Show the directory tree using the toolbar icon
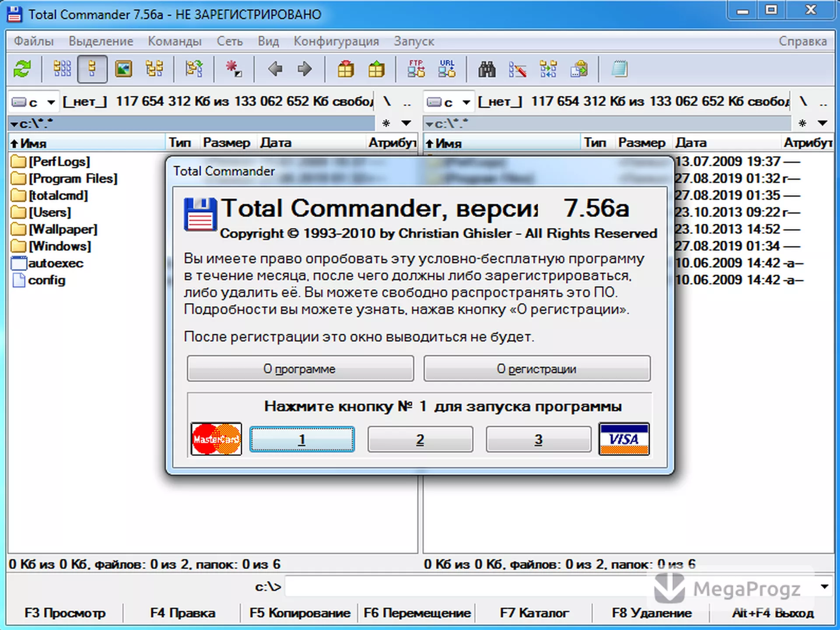The width and height of the screenshot is (840, 630). coord(154,69)
